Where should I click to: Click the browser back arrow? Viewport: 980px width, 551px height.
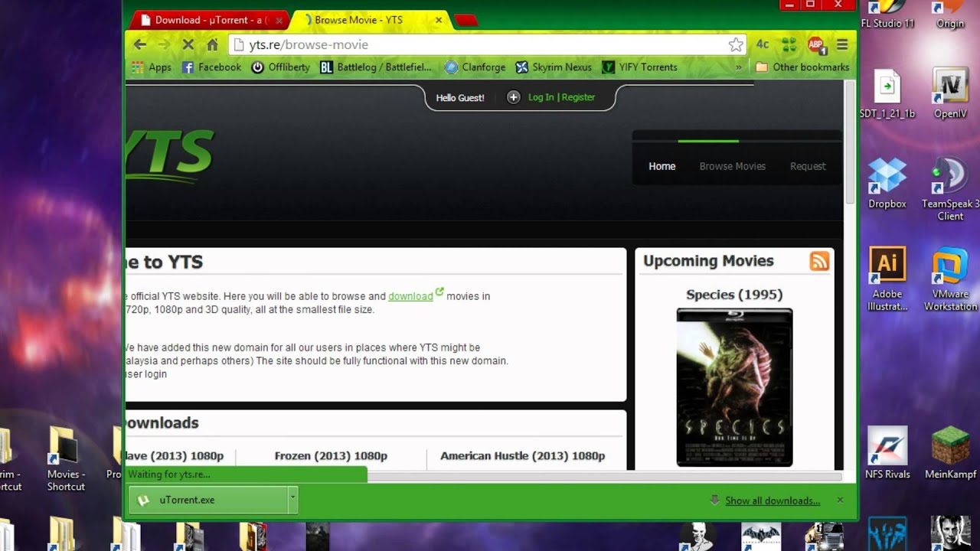[x=139, y=44]
